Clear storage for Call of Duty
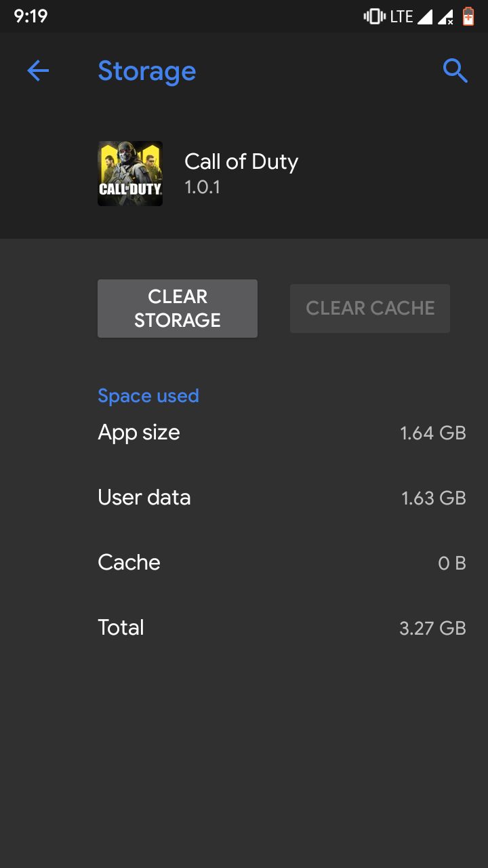The image size is (488, 868). pyautogui.click(x=178, y=309)
